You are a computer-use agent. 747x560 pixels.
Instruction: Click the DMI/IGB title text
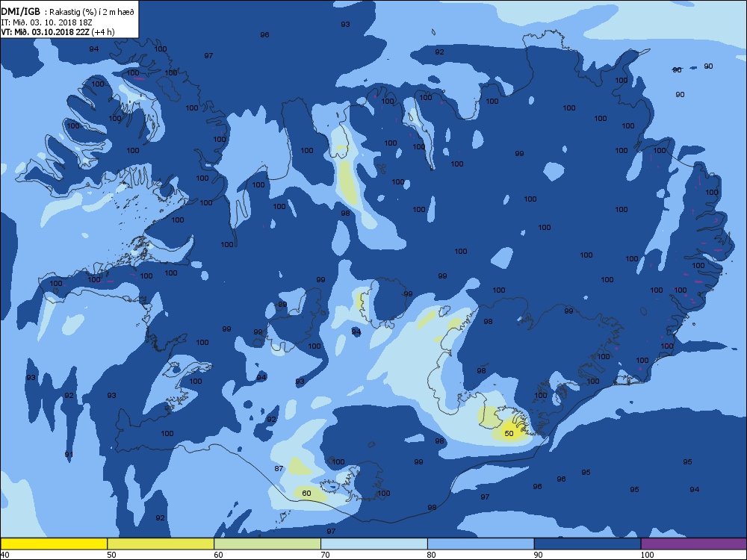pos(21,11)
